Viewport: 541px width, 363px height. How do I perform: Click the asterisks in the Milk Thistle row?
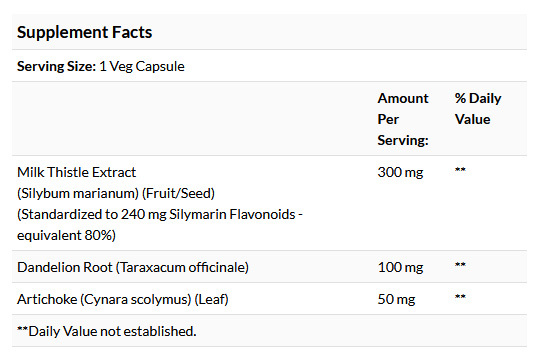tap(460, 170)
